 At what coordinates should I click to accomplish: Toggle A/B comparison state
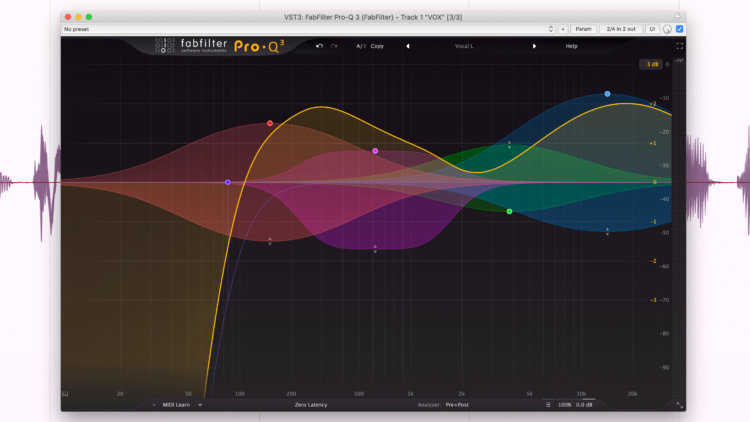coord(361,46)
